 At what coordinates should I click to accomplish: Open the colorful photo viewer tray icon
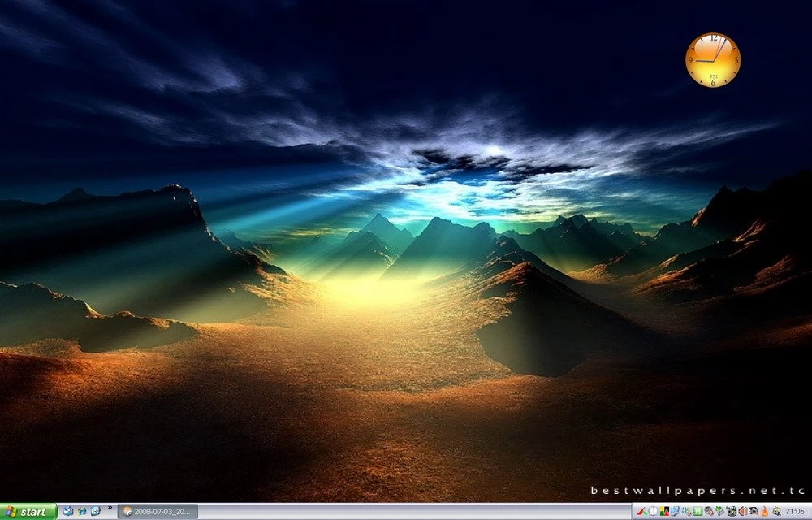[x=663, y=513]
